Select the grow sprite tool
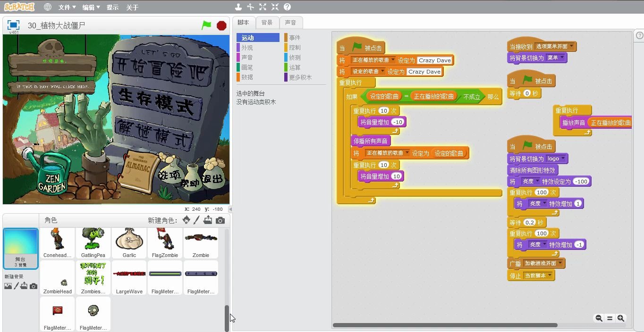 coord(263,7)
